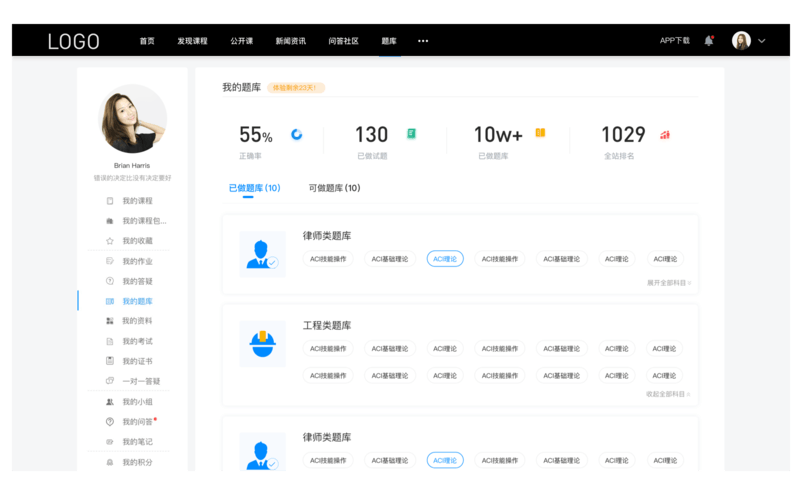Click the hard-hat icon of 工程类题库
Screen dimensions: 800x495
(262, 344)
